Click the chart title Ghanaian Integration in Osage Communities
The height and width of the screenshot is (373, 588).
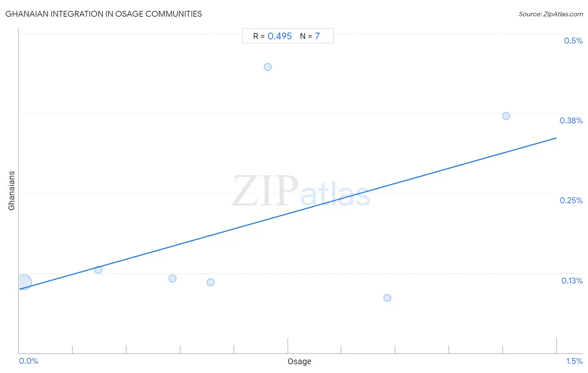click(x=104, y=14)
